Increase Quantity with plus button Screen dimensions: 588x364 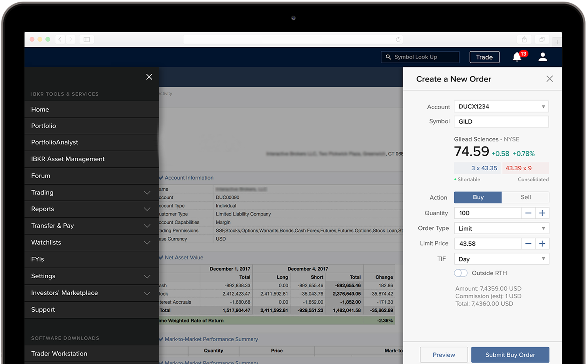click(x=542, y=213)
